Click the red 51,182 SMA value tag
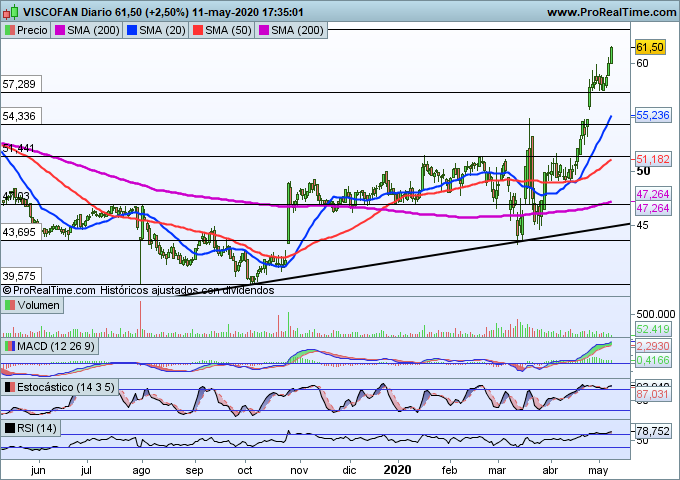The image size is (680, 480). pos(653,159)
